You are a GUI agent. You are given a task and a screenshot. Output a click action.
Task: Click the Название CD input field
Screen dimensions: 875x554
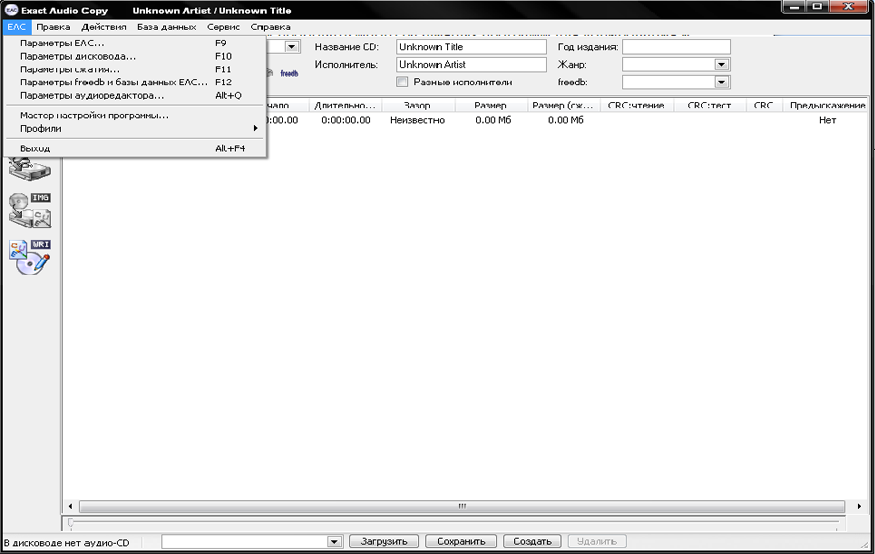(472, 47)
